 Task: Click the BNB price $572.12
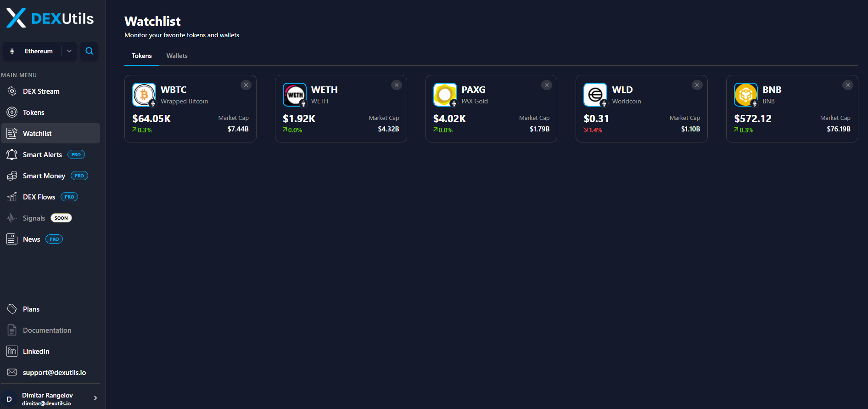[753, 119]
